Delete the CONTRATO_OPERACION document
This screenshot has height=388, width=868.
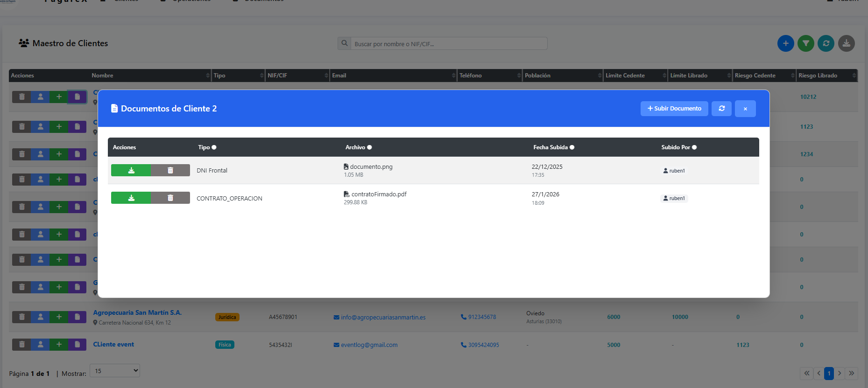pos(170,198)
